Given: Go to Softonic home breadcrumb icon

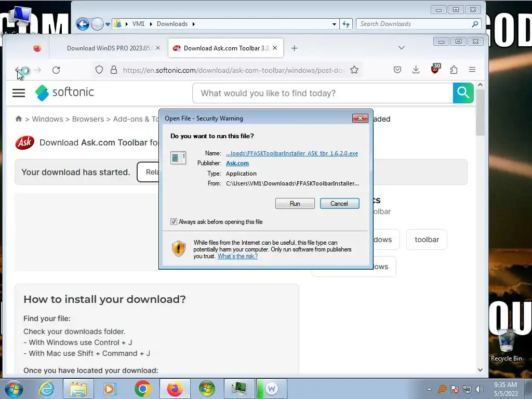Looking at the screenshot, I should [19, 119].
